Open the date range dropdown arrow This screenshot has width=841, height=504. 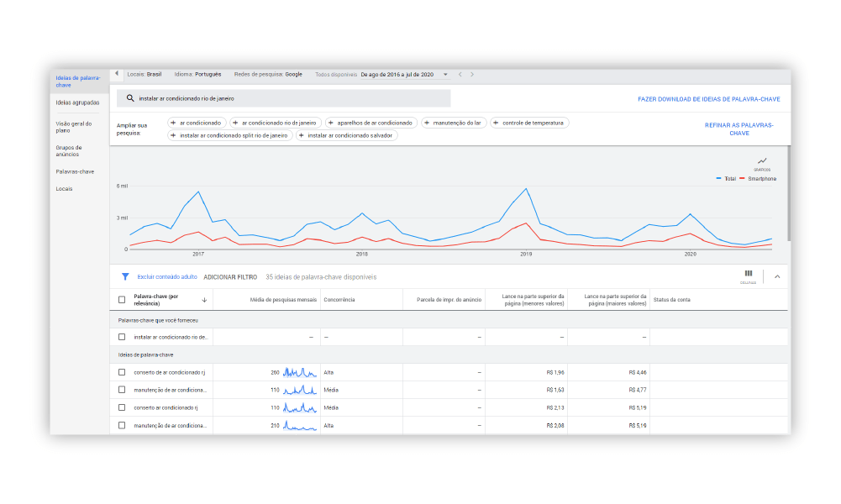coord(445,75)
